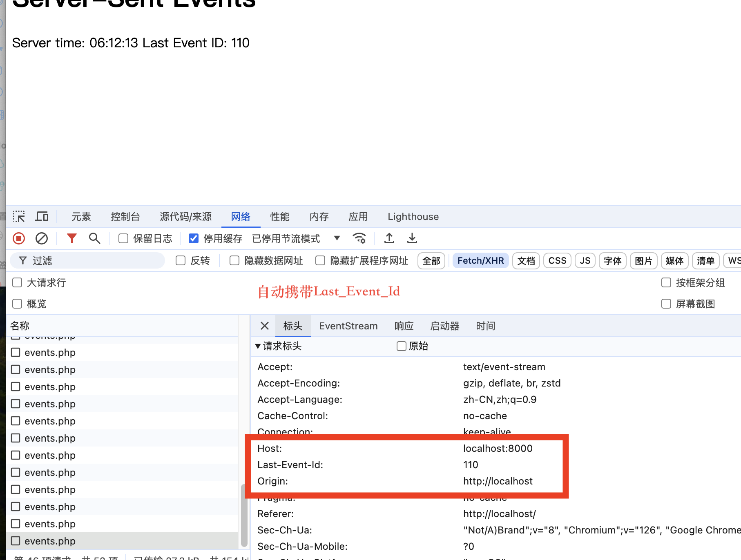Filter requests by CSS

(x=557, y=260)
